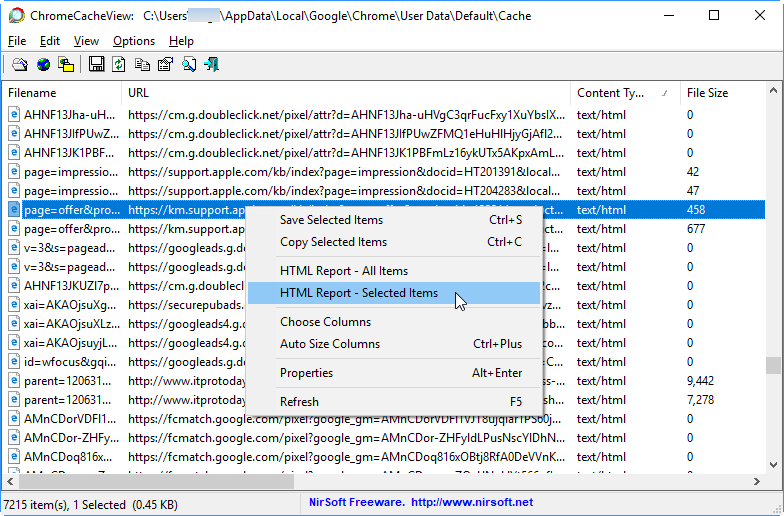The width and height of the screenshot is (784, 516).
Task: Click the AMnCDoq816x fcmatch.google.com URL cell
Action: coord(346,457)
